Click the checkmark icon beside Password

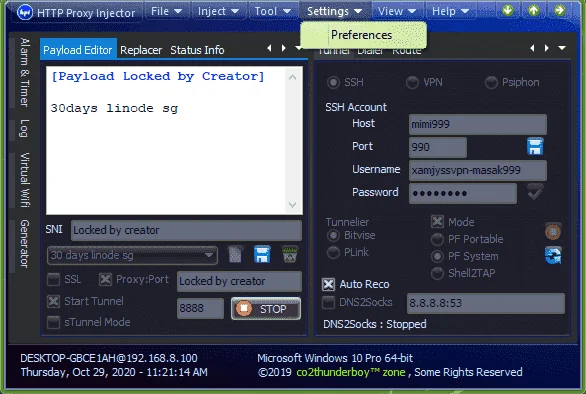[x=535, y=192]
